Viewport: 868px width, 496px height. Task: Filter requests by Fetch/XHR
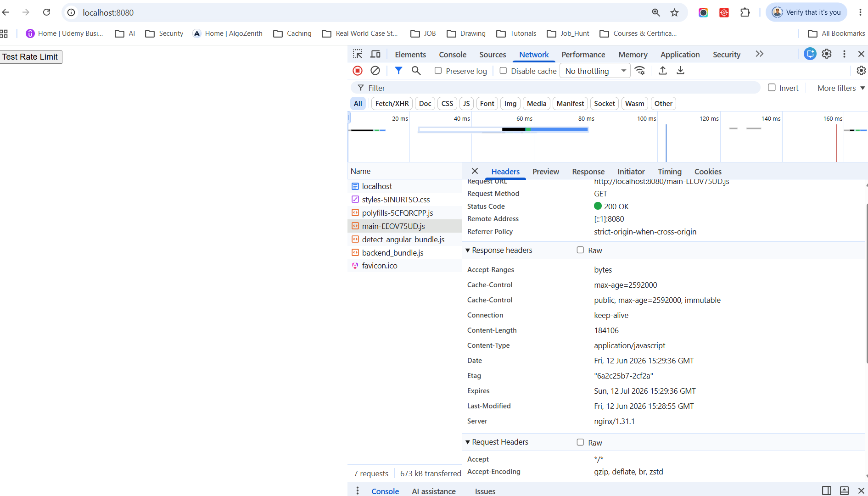(x=392, y=104)
